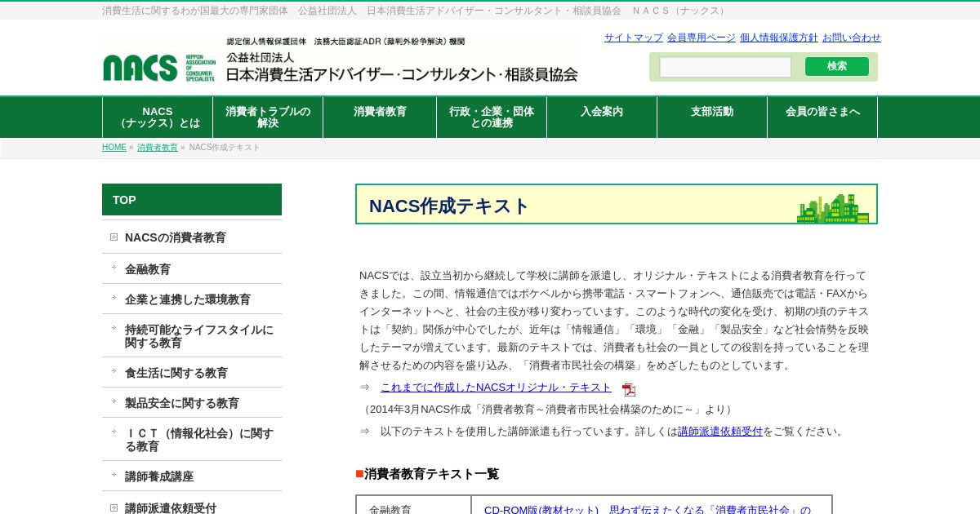Image resolution: width=980 pixels, height=514 pixels.
Task: Open the お問い合わせ link
Action: point(852,38)
